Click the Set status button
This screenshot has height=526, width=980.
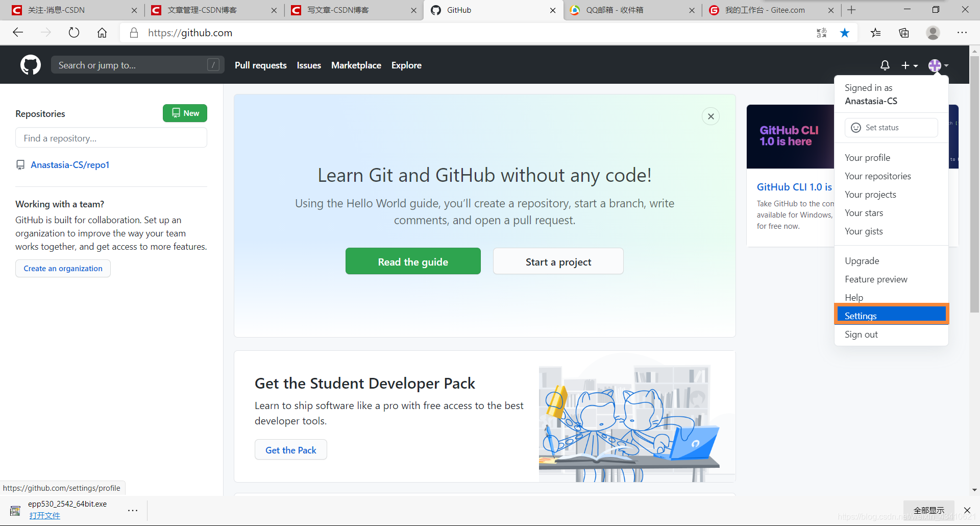[891, 128]
